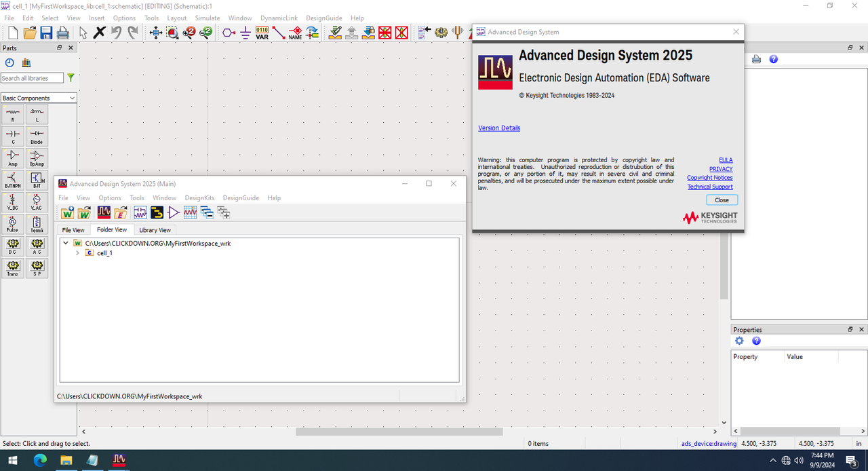Open the Technical Support link
868x471 pixels.
(710, 187)
